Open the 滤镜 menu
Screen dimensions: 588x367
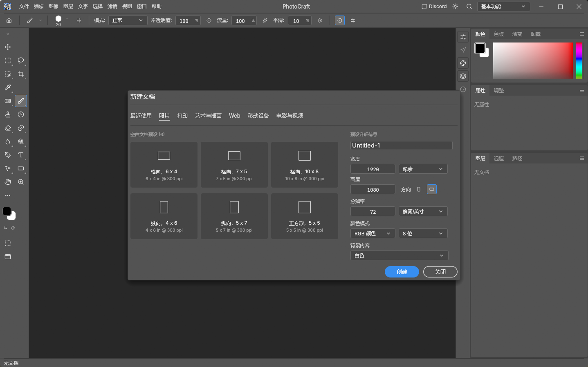[x=112, y=7]
